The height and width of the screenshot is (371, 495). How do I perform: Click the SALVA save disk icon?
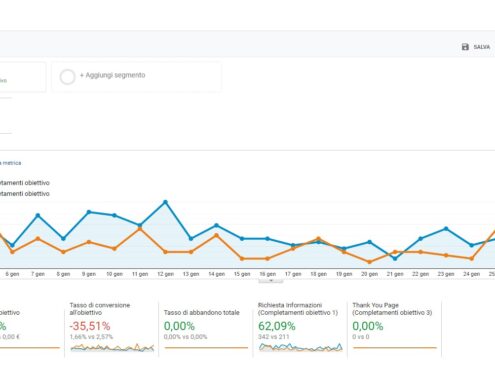click(465, 47)
